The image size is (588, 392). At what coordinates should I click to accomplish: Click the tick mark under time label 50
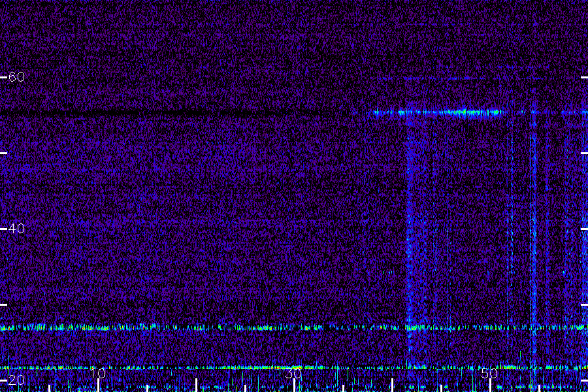490,385
